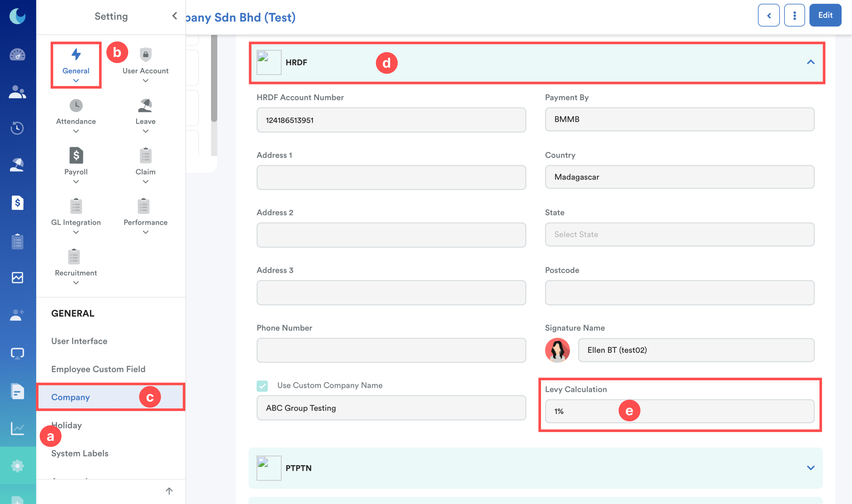852x504 pixels.
Task: Collapse the Setting panel with arrow
Action: tap(175, 16)
